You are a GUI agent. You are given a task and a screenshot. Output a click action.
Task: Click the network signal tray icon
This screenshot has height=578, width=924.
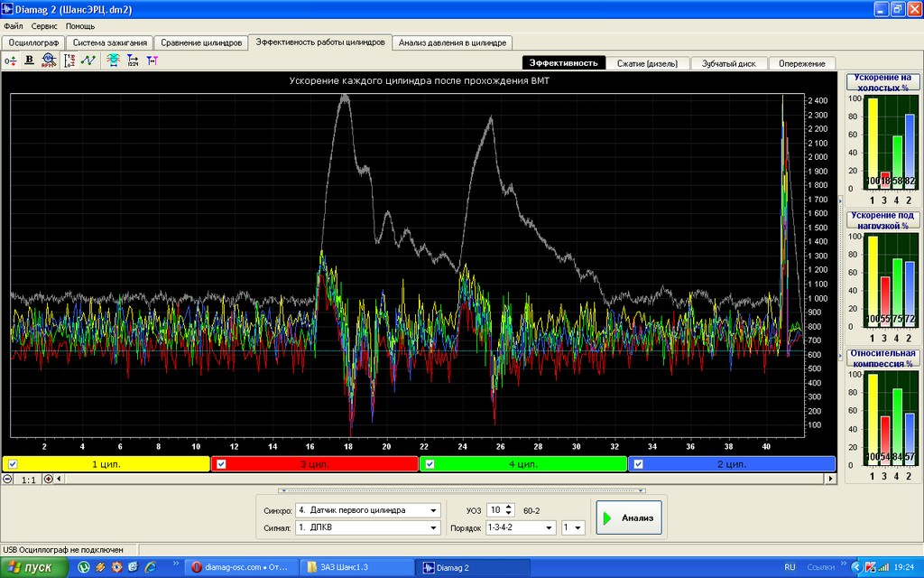(884, 567)
